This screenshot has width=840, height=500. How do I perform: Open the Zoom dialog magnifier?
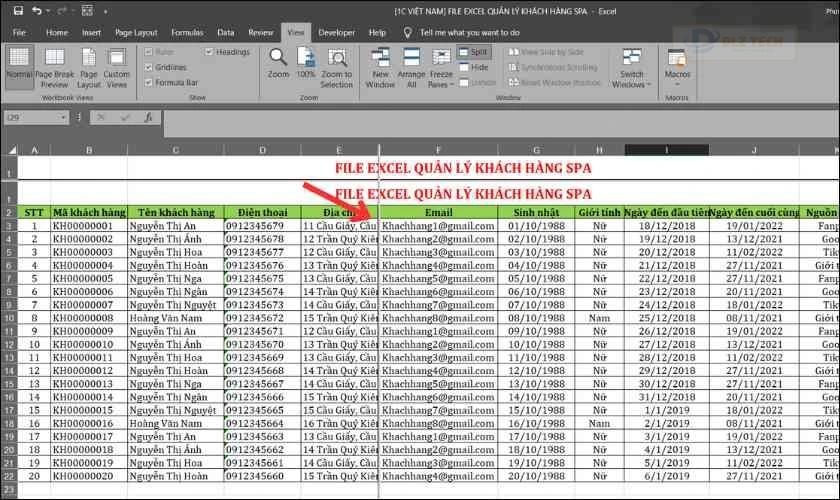point(278,63)
